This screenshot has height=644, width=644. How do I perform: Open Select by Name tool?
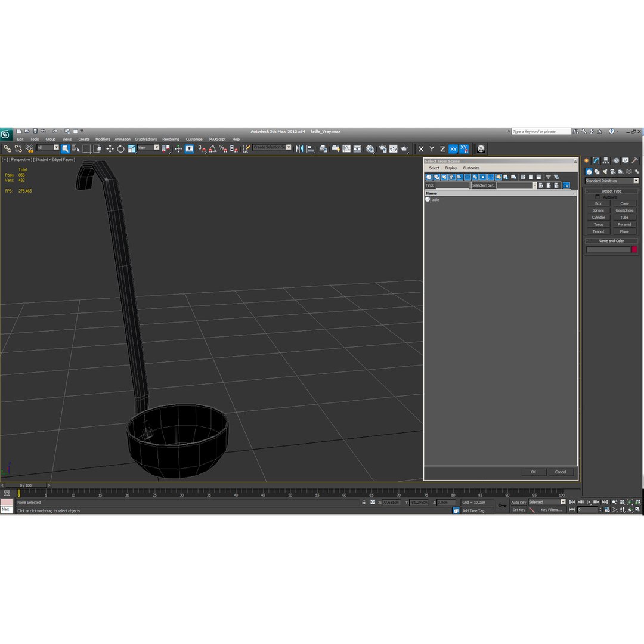[x=76, y=148]
